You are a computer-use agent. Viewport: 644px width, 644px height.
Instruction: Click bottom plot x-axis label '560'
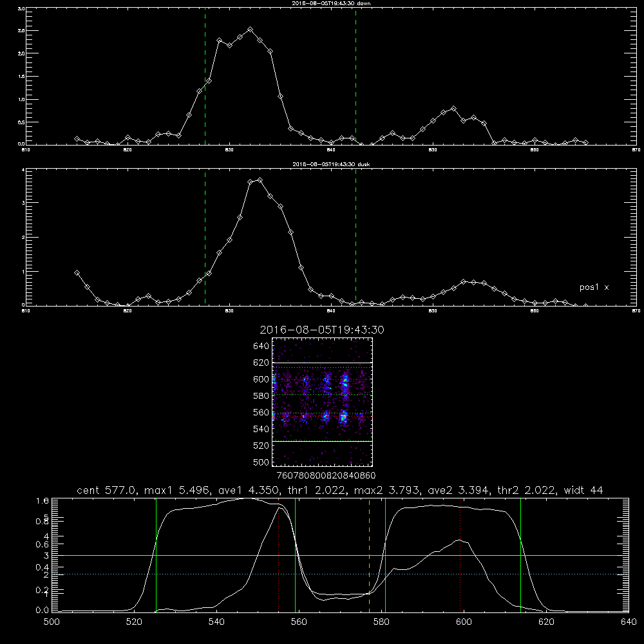pyautogui.click(x=299, y=622)
